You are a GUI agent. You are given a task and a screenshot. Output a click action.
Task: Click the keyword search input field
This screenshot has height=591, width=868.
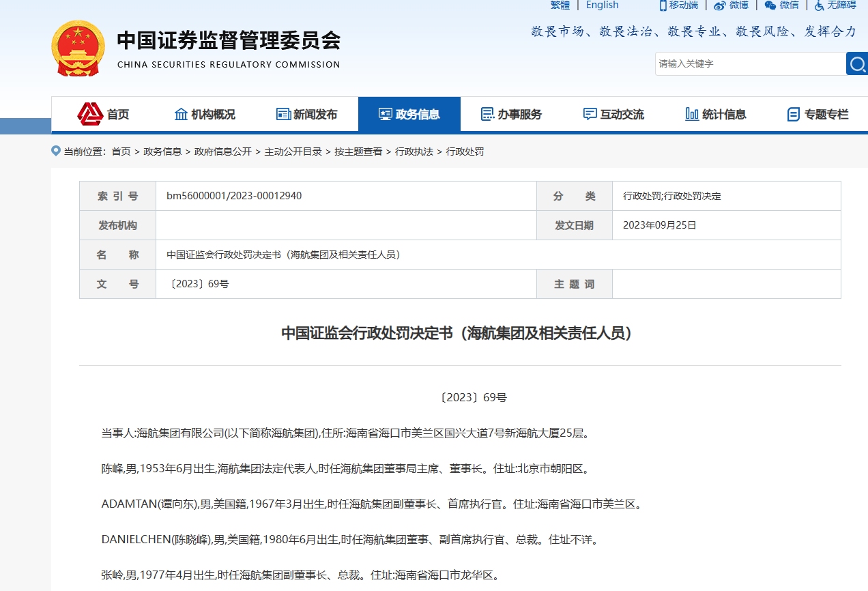(x=751, y=63)
